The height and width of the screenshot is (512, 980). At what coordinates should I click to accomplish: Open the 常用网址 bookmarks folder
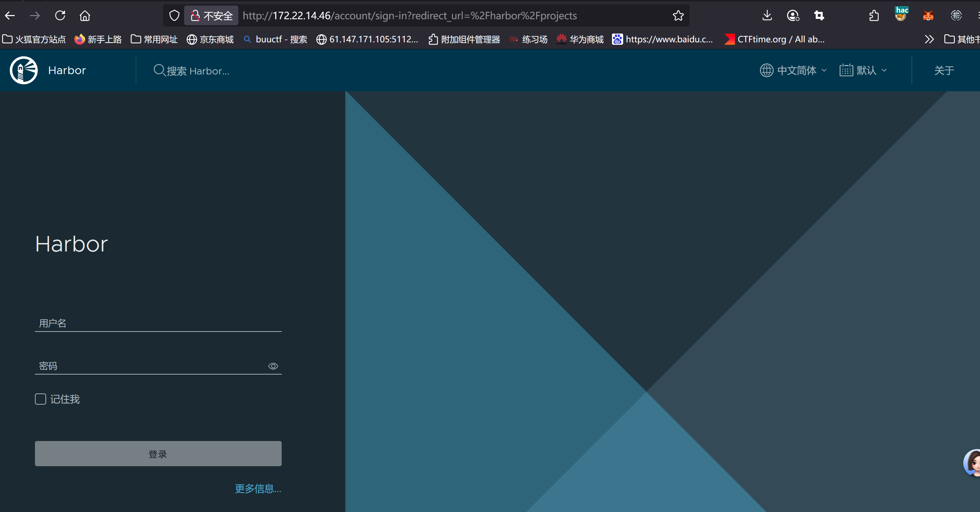click(x=154, y=39)
